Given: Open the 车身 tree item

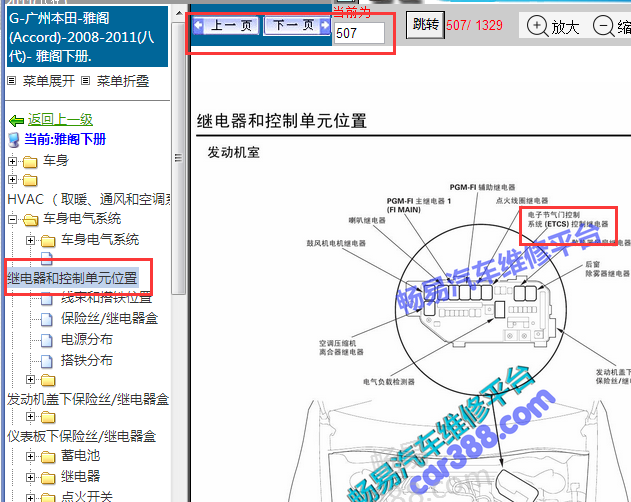Looking at the screenshot, I should (56, 161).
